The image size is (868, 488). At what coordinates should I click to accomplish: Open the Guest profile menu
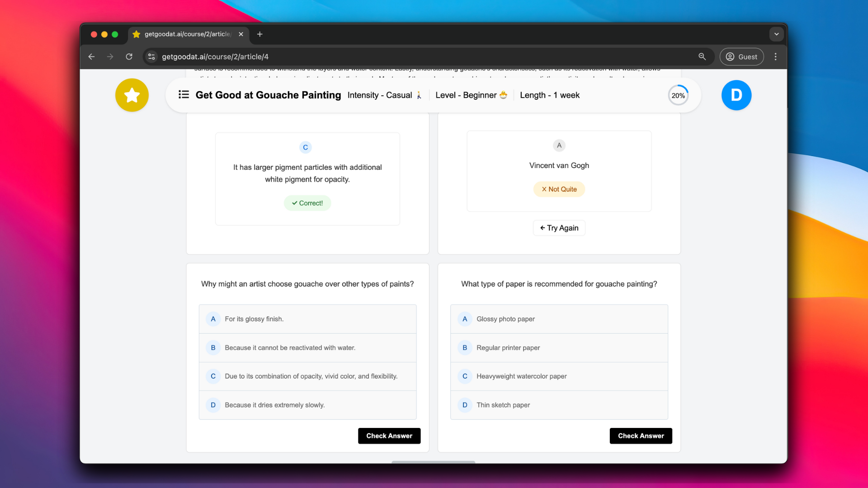[741, 57]
